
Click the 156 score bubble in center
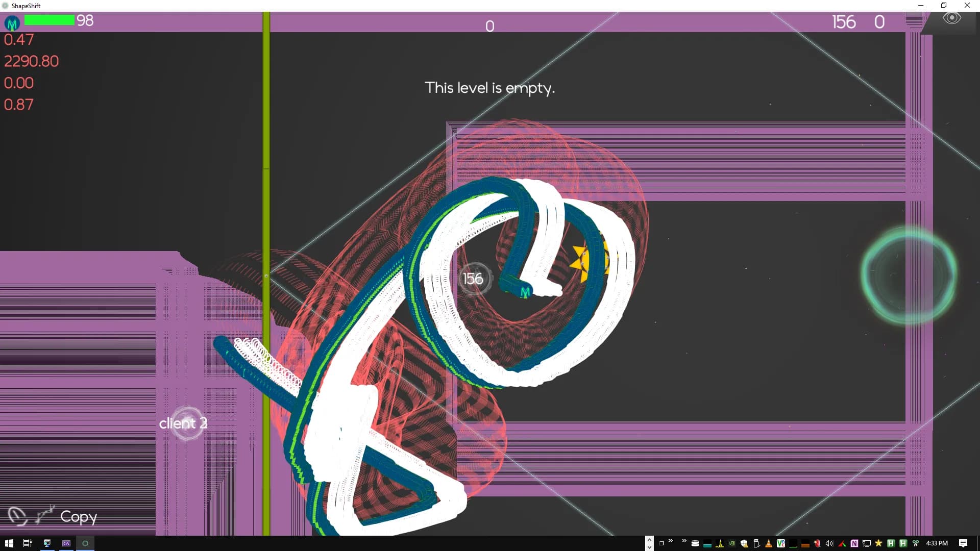point(474,279)
